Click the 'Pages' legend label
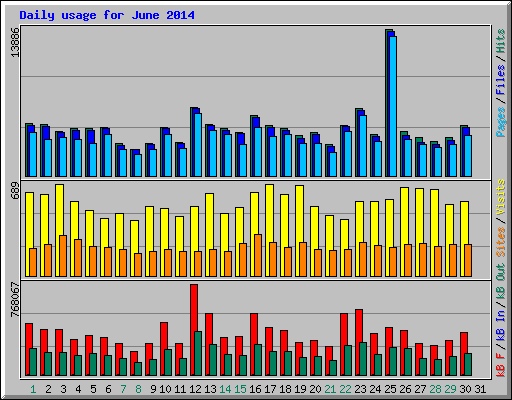The width and height of the screenshot is (512, 400). (x=500, y=122)
